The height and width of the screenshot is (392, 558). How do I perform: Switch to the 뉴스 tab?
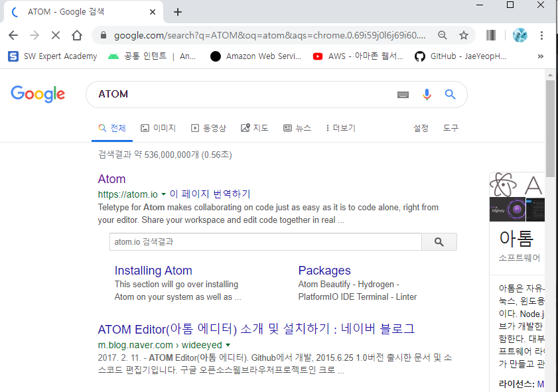coord(297,128)
